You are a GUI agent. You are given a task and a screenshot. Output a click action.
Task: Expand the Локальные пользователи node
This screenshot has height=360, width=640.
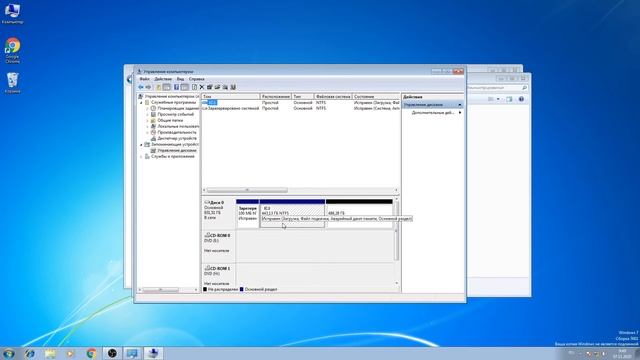point(147,127)
